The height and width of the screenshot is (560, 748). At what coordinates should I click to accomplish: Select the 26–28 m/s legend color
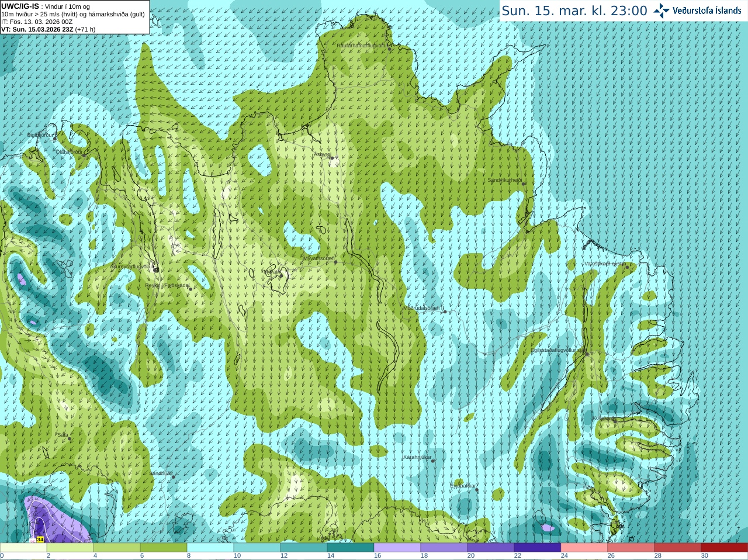coord(631,548)
